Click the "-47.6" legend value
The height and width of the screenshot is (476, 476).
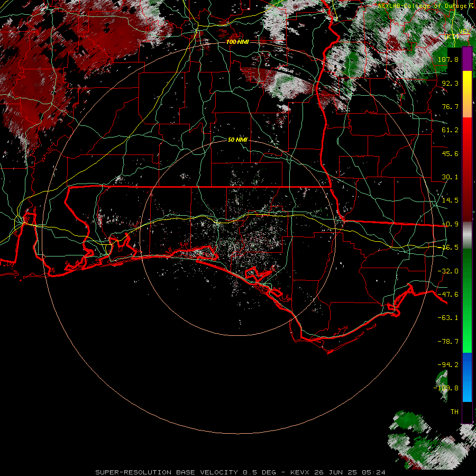coord(448,295)
